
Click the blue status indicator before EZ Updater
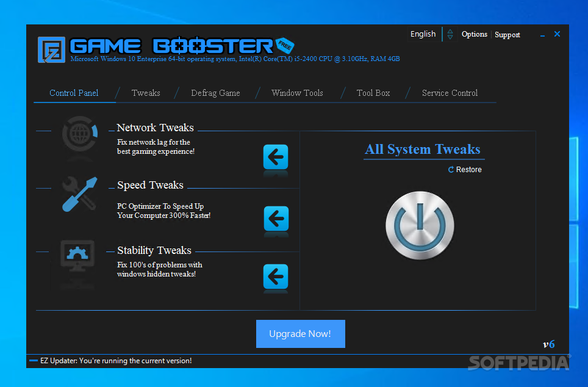pos(34,361)
